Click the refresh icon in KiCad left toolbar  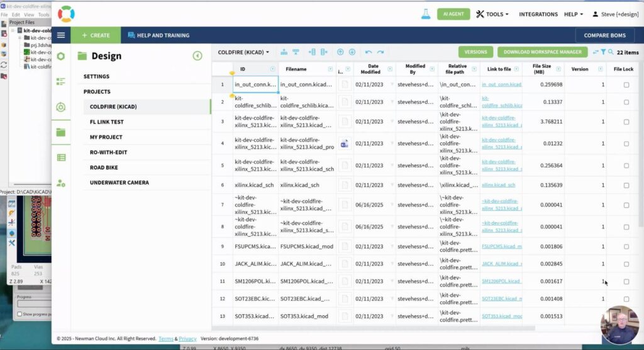4,65
